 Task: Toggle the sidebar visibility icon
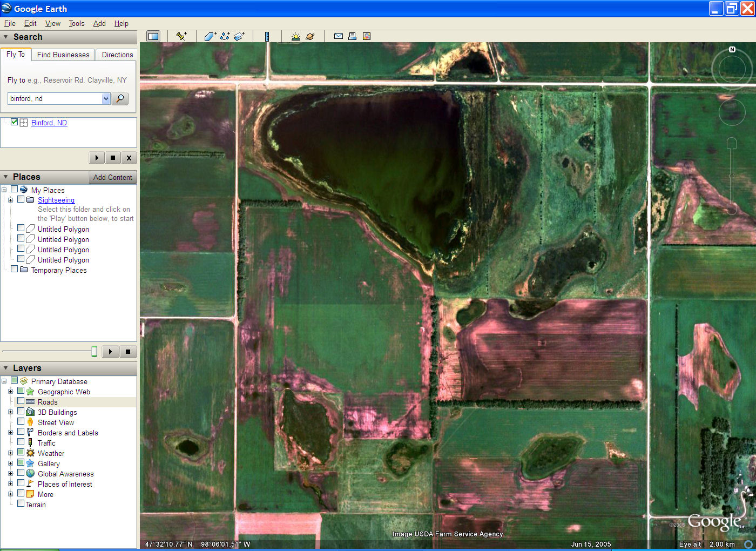153,36
